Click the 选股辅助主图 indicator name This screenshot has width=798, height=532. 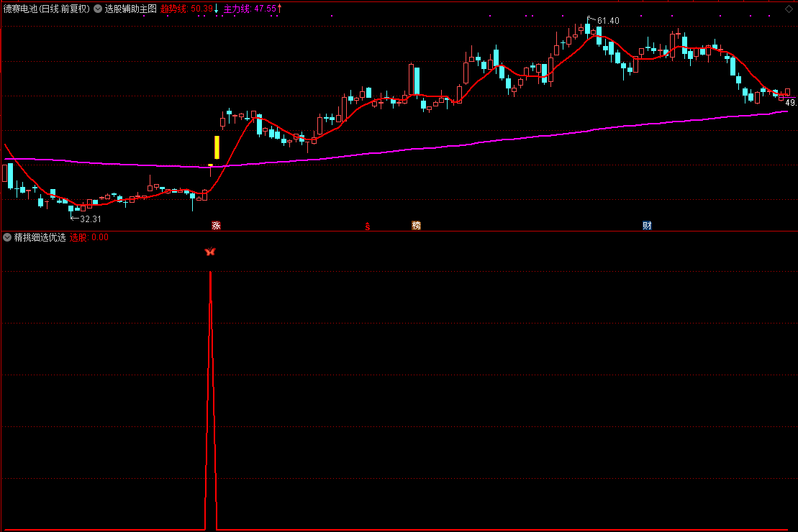click(130, 9)
